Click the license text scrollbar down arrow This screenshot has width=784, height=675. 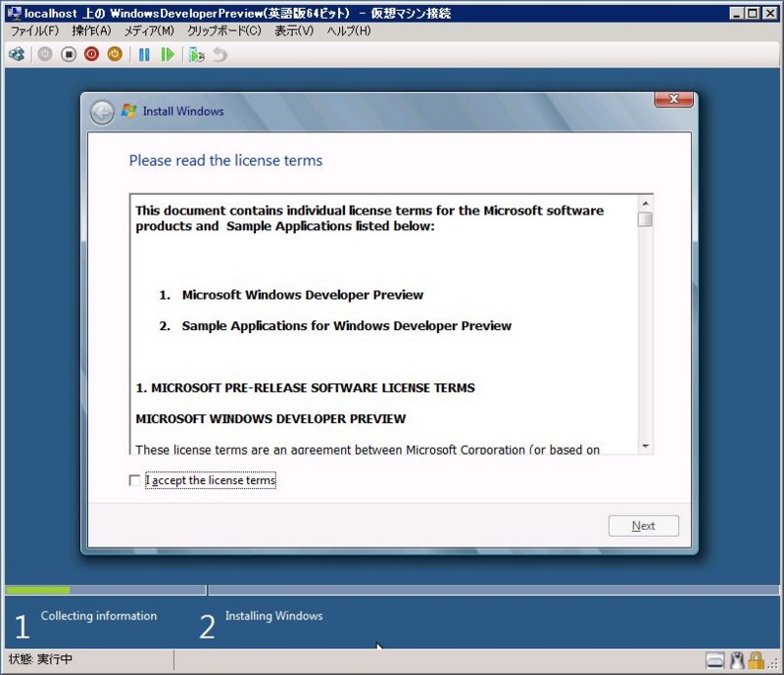pos(646,446)
